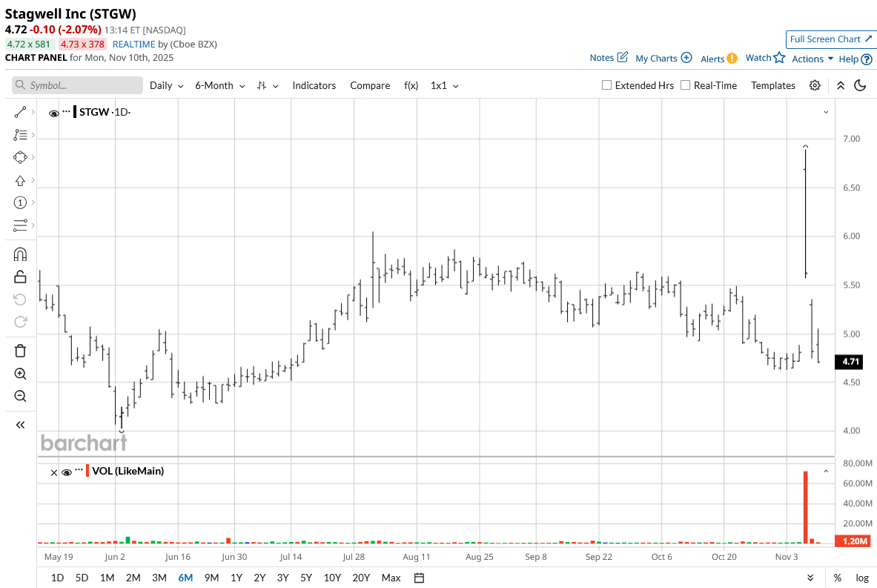Select the 6M time range
The width and height of the screenshot is (877, 588).
click(x=185, y=578)
